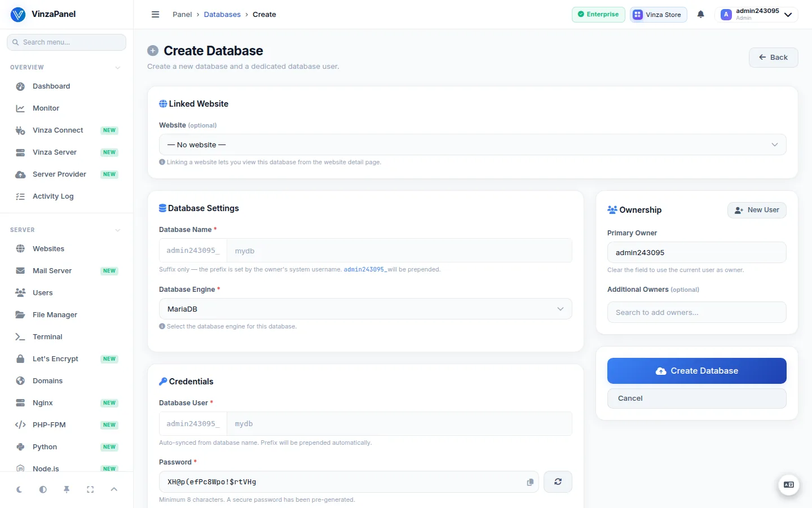
Task: Open Vinza Connect from the sidebar
Action: coord(67,130)
